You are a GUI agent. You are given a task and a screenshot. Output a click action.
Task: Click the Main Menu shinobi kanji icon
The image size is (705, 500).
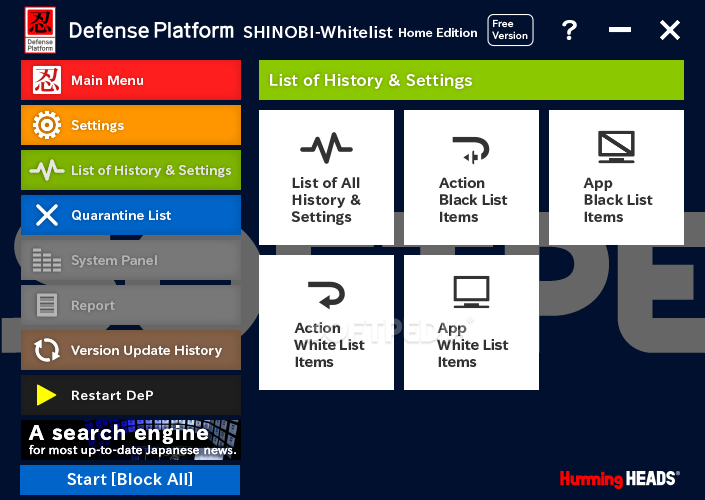(x=47, y=80)
